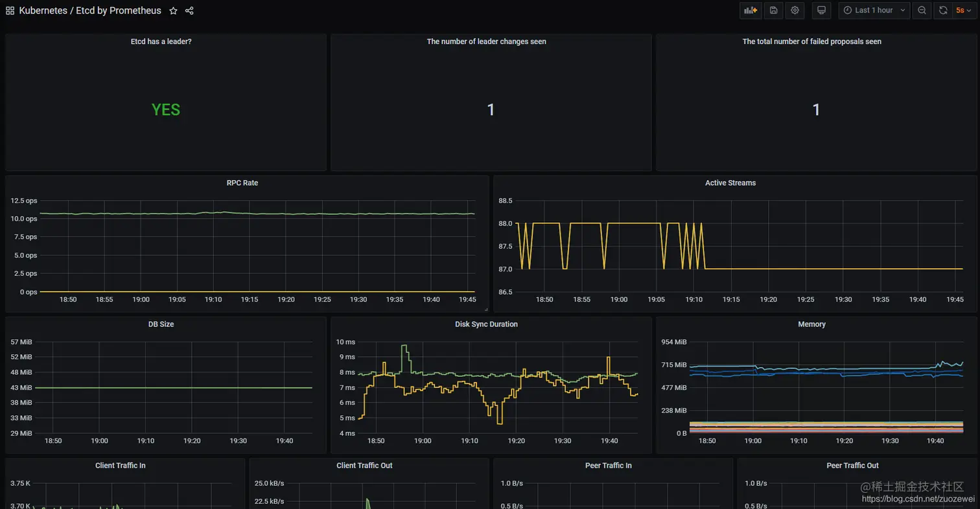This screenshot has width=980, height=509.
Task: Click the '25.0 kB/s' label in Client Traffic Out
Action: [x=269, y=484]
